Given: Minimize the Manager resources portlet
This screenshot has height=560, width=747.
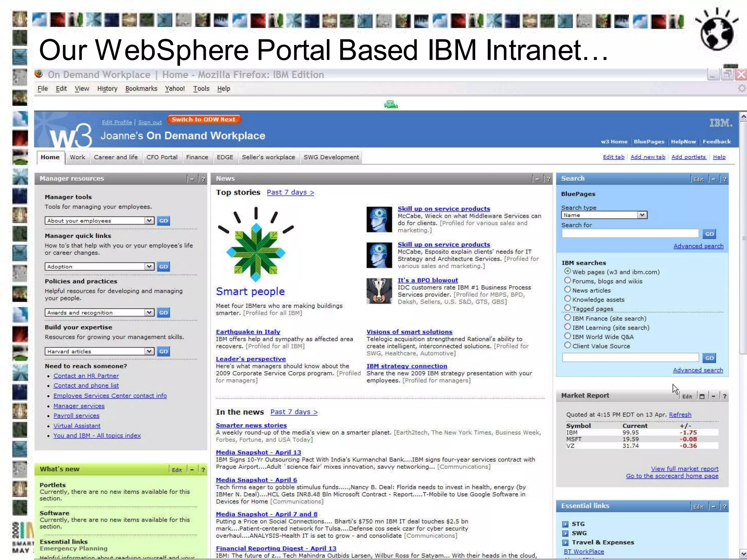Looking at the screenshot, I should click(192, 179).
